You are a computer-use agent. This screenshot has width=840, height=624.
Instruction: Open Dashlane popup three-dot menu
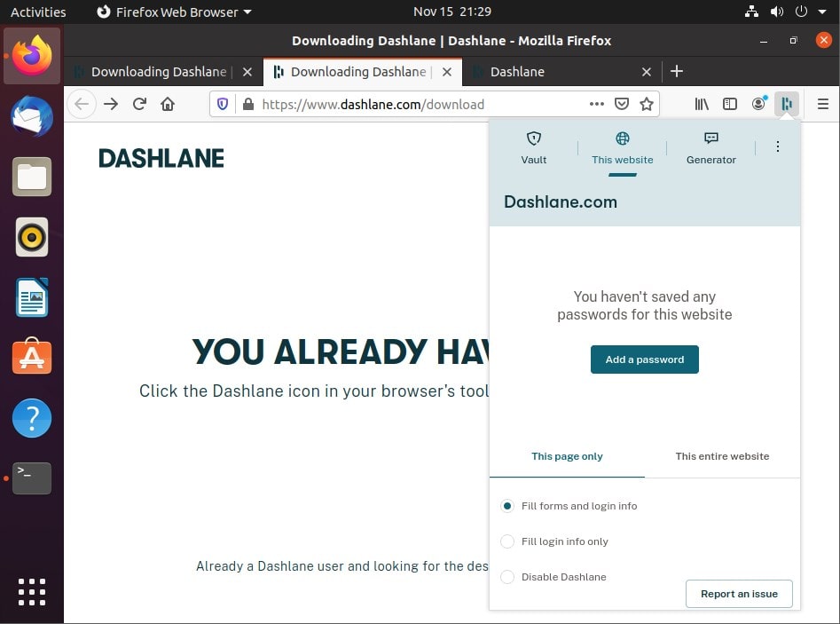[x=778, y=146]
